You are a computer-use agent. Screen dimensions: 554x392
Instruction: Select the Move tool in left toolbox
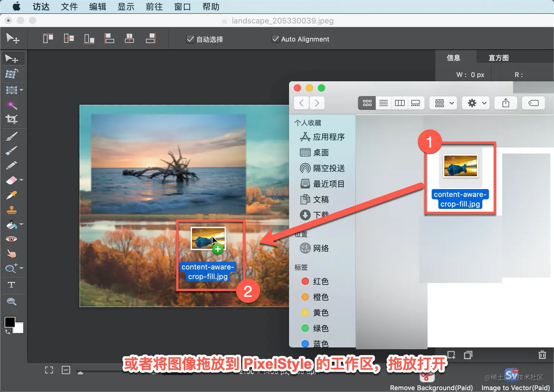11,59
